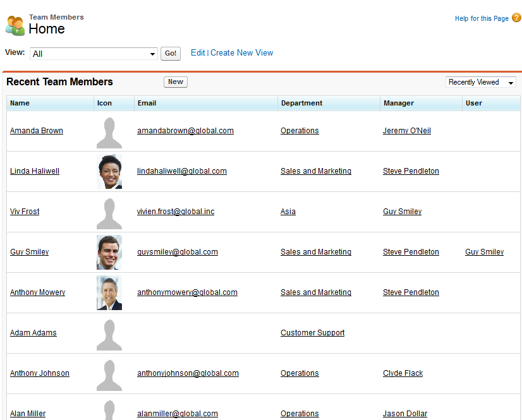The image size is (522, 420).
Task: Click Anthony Johnson's placeholder avatar icon
Action: tap(109, 375)
